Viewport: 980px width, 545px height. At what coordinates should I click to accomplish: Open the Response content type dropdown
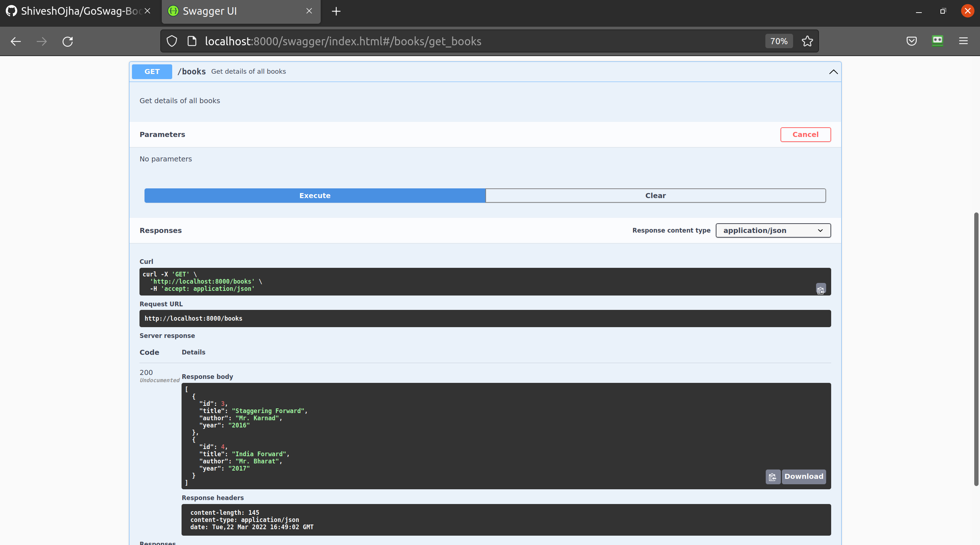point(773,230)
